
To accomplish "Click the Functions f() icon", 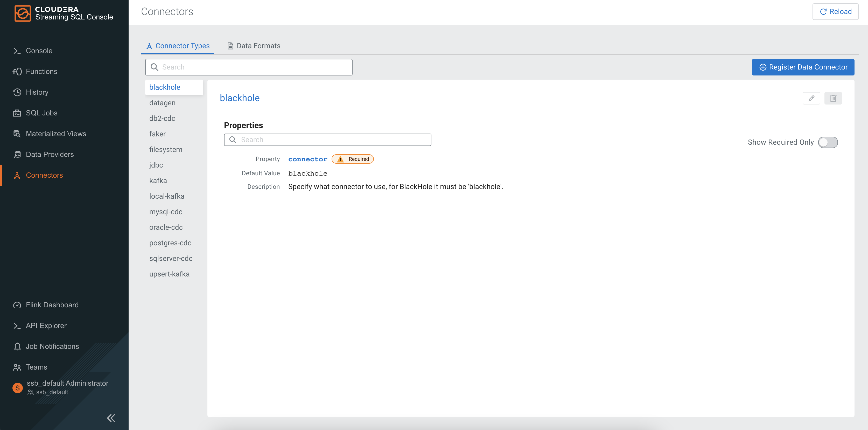I will coord(17,71).
